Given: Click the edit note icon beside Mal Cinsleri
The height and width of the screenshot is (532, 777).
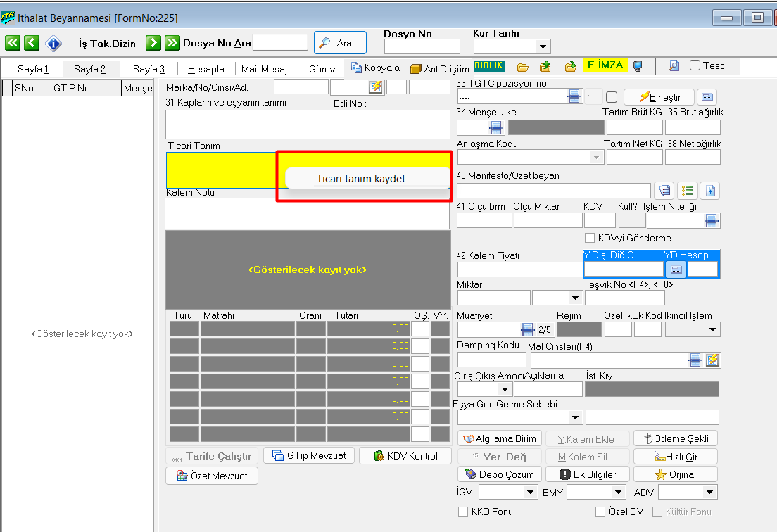Looking at the screenshot, I should pos(712,360).
